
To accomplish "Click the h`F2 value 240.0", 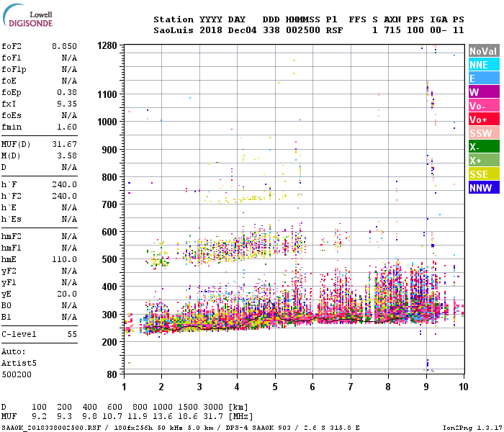I will pos(64,196).
